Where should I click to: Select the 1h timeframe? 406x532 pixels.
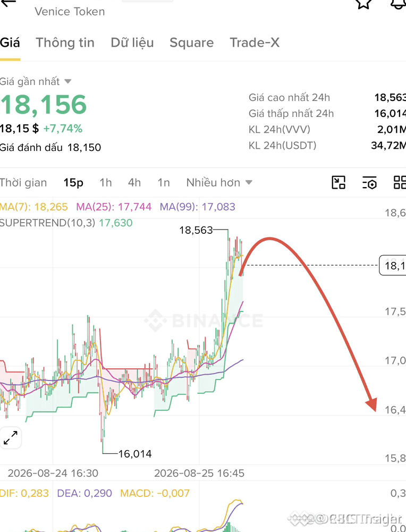click(105, 182)
